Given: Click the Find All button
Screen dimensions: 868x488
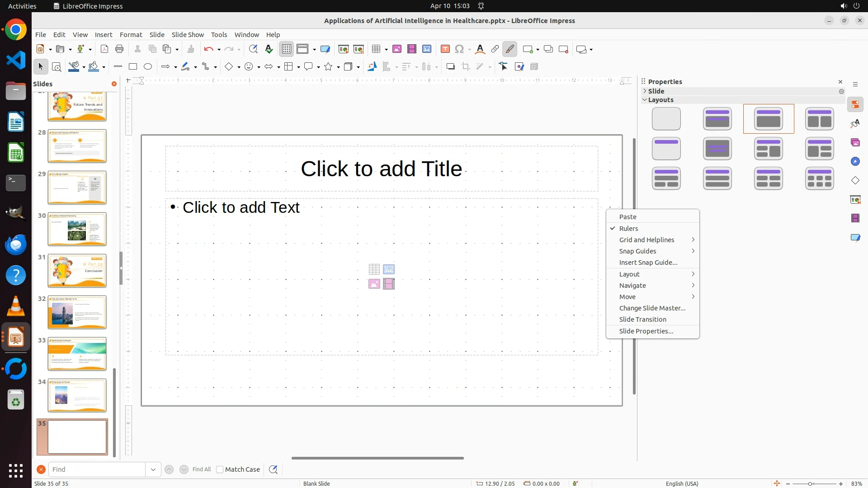Looking at the screenshot, I should pos(201,469).
